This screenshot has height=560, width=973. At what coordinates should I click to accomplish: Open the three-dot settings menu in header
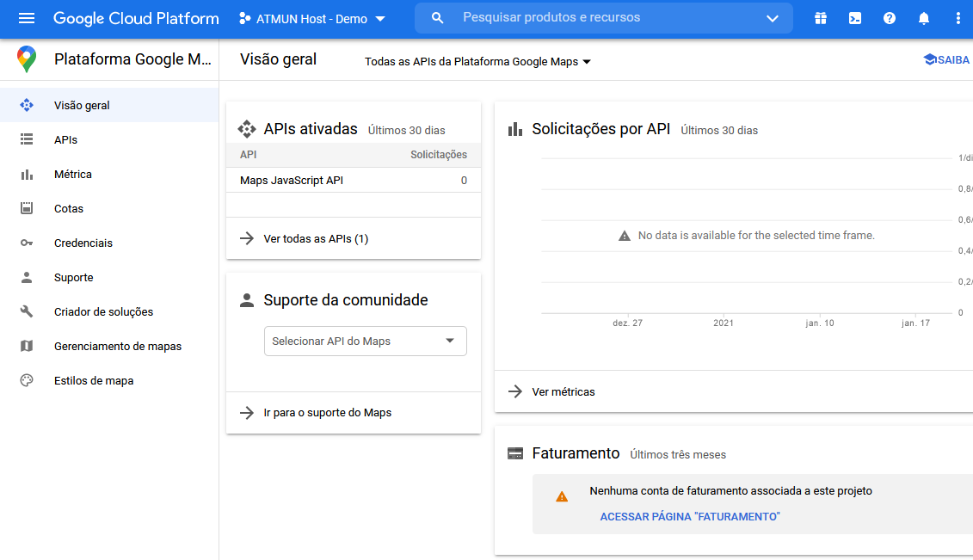pyautogui.click(x=958, y=19)
